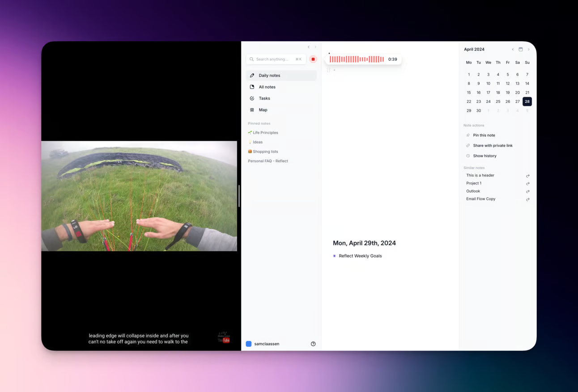Open the similar note Email Flow Copy
The width and height of the screenshot is (578, 392).
[481, 198]
